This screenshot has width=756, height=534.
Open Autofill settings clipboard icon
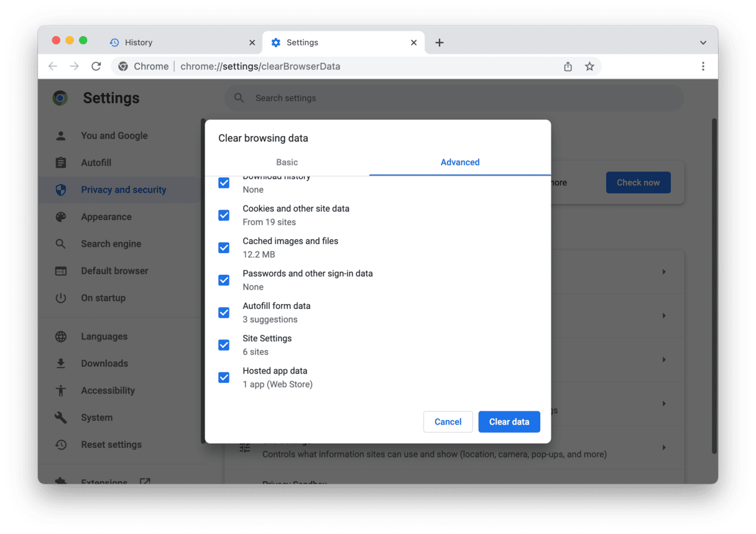pos(61,163)
